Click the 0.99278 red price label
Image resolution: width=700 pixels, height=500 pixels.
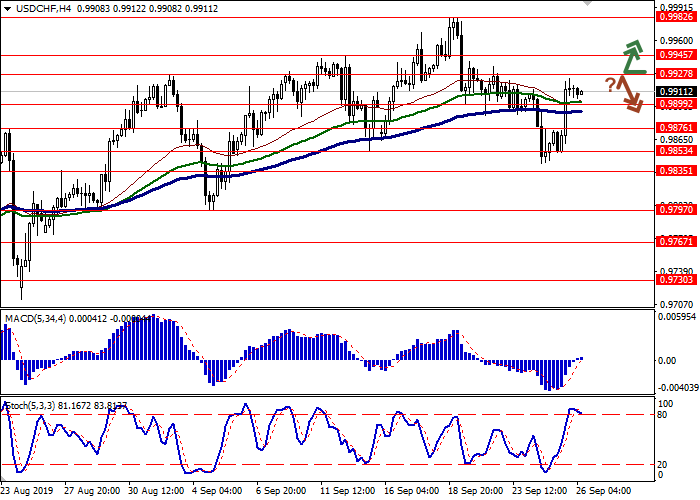pos(675,74)
